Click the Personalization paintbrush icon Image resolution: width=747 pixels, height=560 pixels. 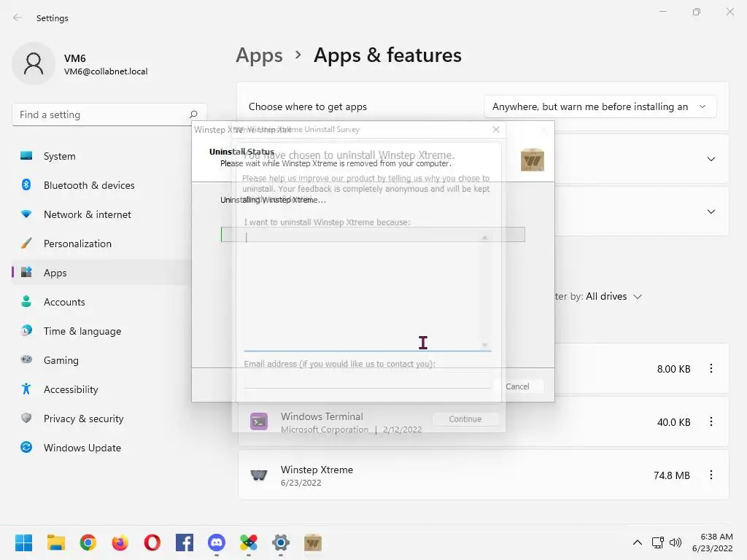26,243
